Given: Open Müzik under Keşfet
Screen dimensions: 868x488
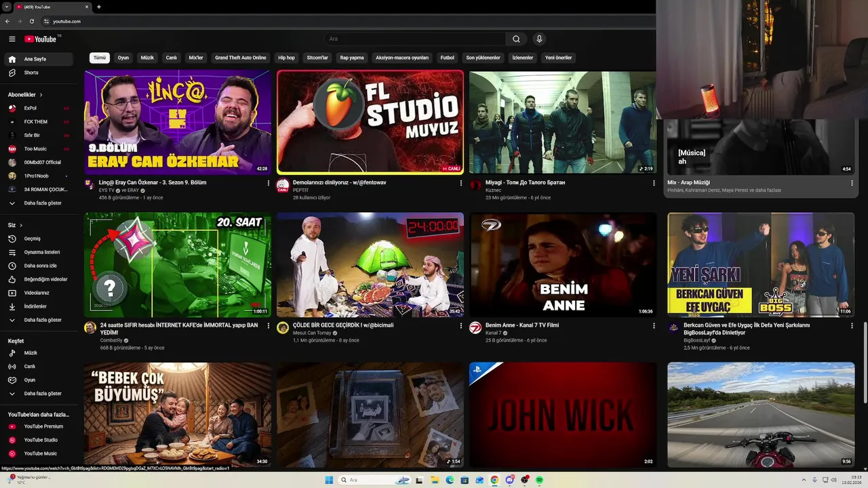Looking at the screenshot, I should (x=39, y=353).
